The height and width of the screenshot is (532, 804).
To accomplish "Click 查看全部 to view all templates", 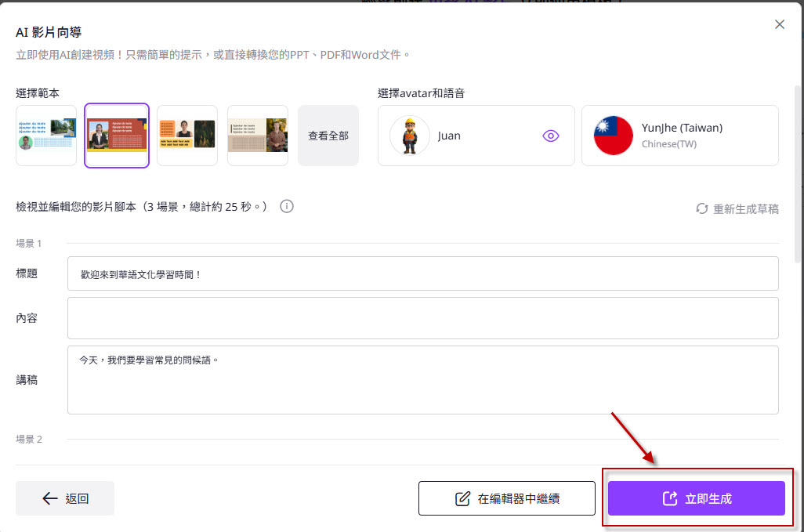I will click(x=328, y=136).
